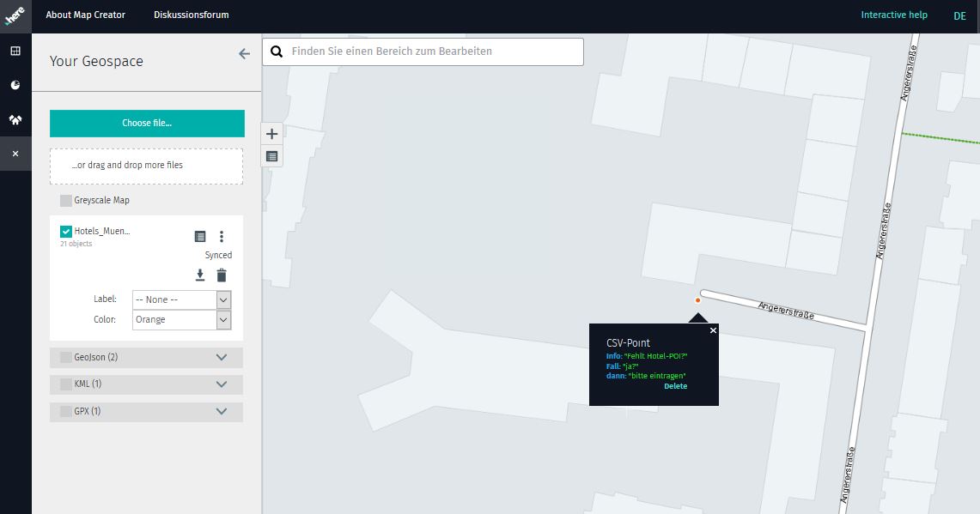The width and height of the screenshot is (980, 514).
Task: Toggle the GeoJson (2) checkbox
Action: tap(66, 357)
